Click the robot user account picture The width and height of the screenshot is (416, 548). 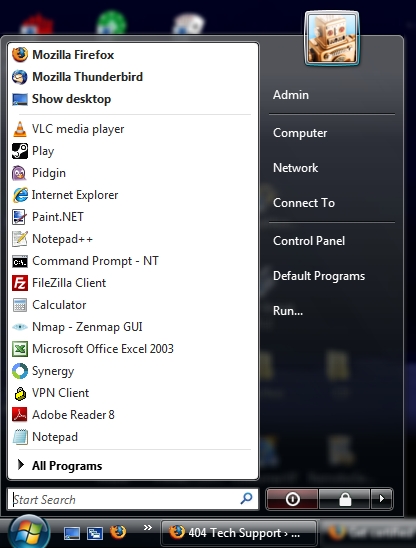(331, 38)
